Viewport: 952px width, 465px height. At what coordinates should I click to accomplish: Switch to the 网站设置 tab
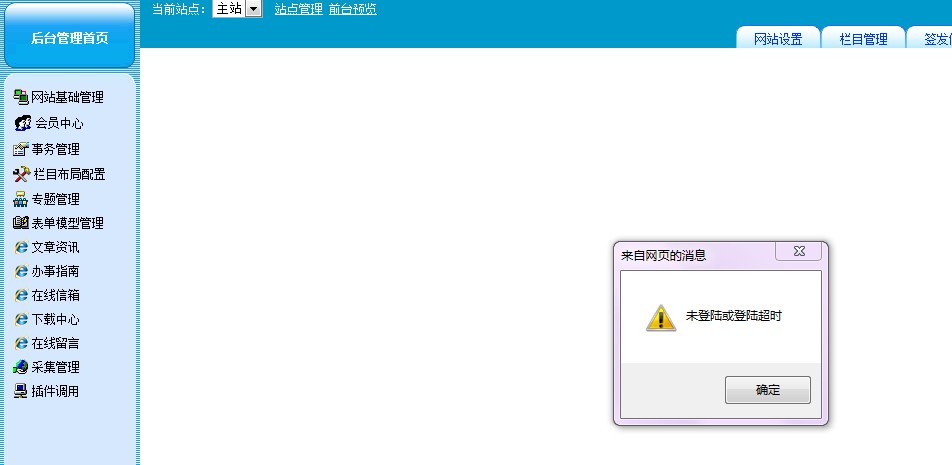click(778, 39)
